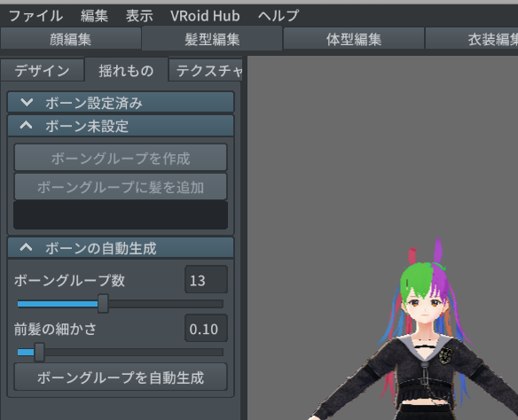Select the デザイン sub-tab
This screenshot has height=420, width=518.
coord(42,70)
